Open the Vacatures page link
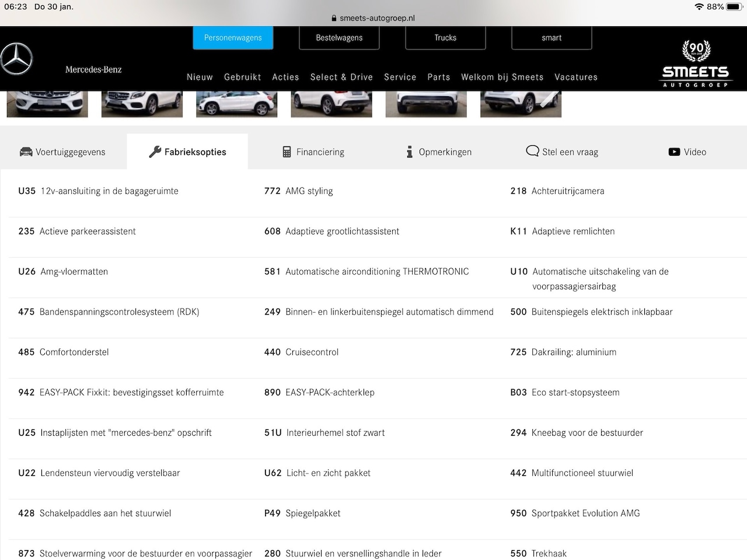 [x=575, y=77]
